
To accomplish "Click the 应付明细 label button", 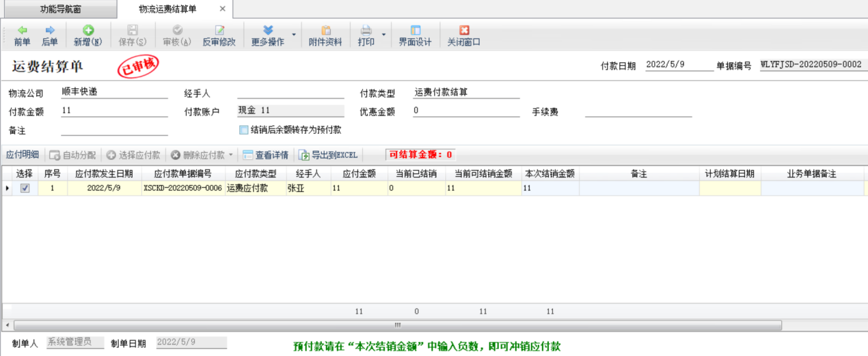I will click(x=22, y=155).
